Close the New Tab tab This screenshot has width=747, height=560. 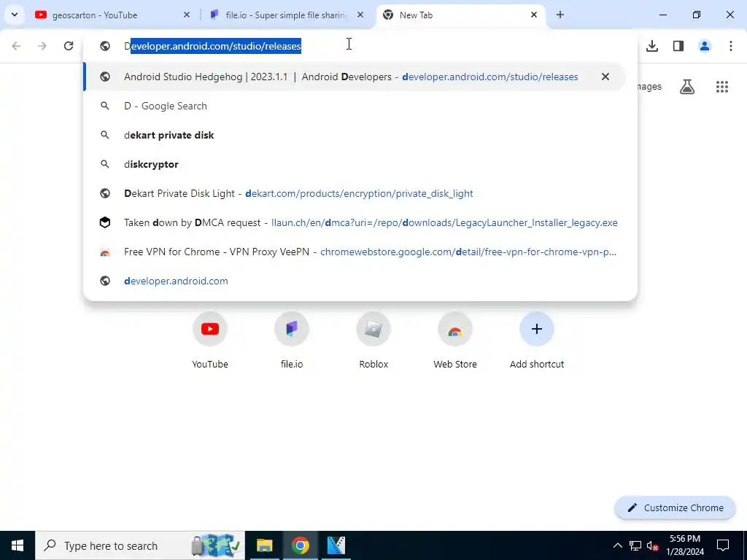point(534,15)
